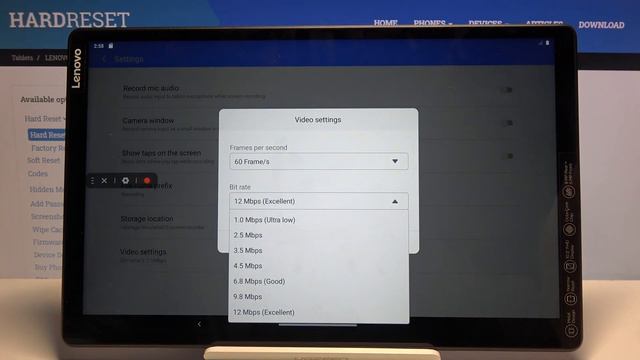Open PHONES menu on HardReset website
This screenshot has height=360, width=640.
point(433,23)
